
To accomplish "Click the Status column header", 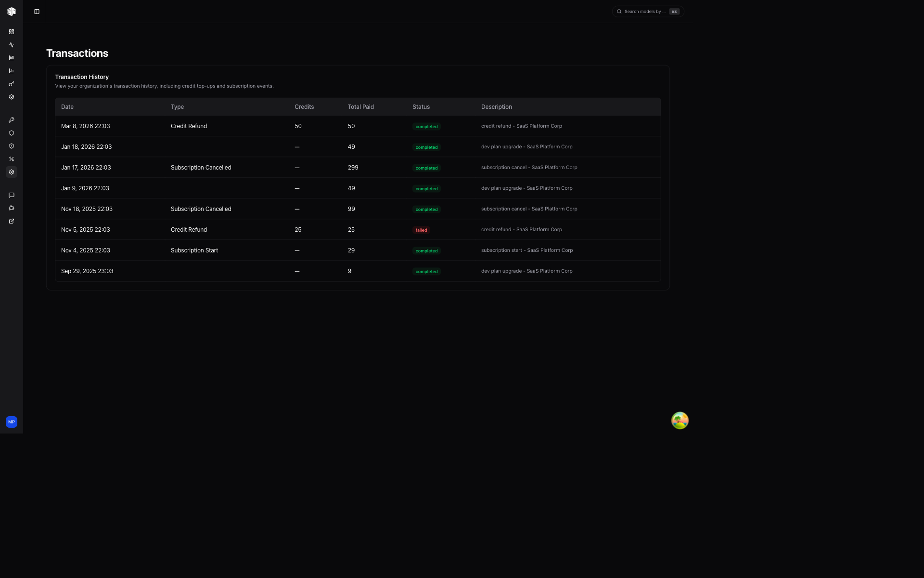I will point(421,107).
